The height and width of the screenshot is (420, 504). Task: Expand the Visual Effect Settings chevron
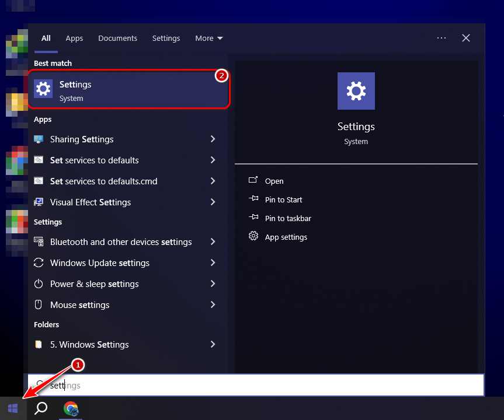(x=213, y=202)
